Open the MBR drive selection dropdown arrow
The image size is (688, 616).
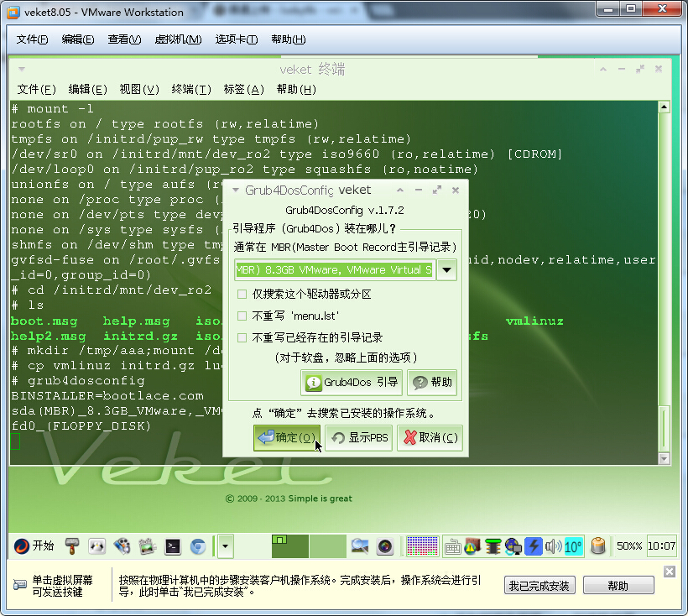(446, 270)
